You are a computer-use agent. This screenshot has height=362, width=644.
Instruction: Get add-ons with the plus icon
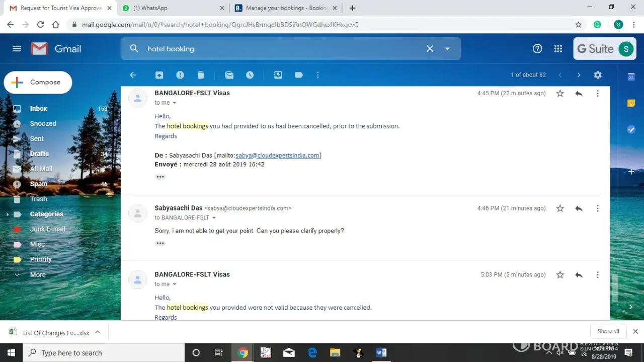coord(631,172)
